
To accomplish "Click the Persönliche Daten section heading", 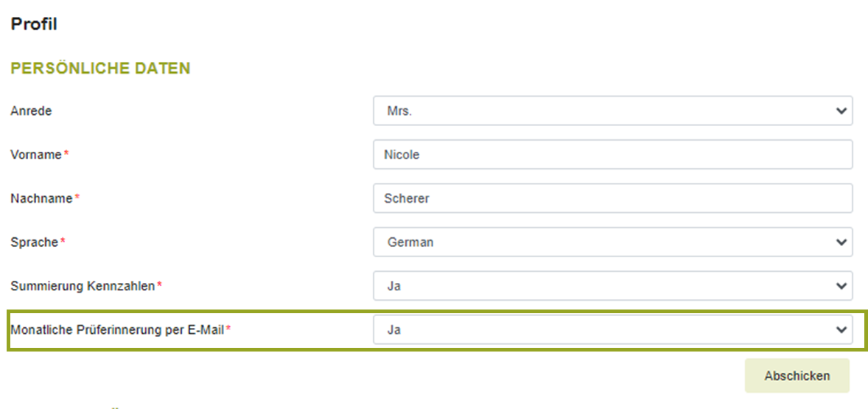I will click(100, 69).
